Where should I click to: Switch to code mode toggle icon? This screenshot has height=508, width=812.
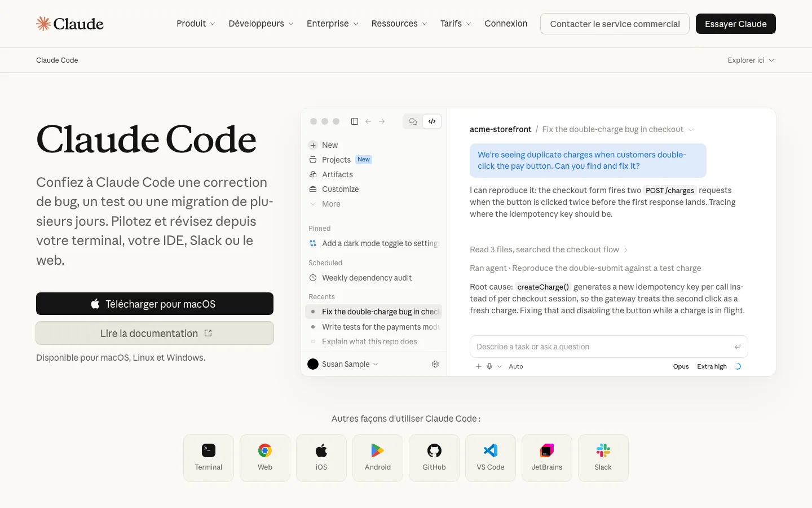coord(432,121)
